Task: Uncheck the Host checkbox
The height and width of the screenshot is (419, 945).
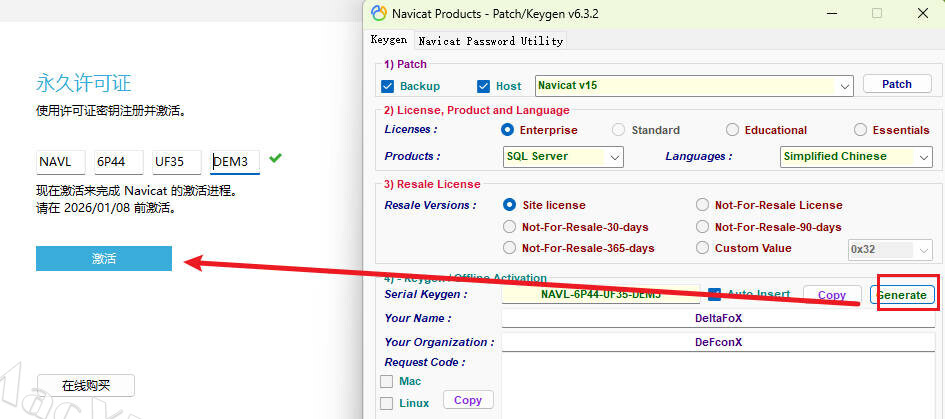Action: 484,86
